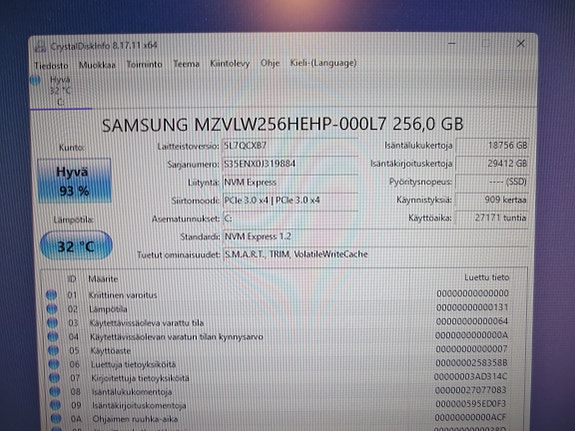
Task: Click the Hyvä 93 % health status button
Action: coord(74,180)
